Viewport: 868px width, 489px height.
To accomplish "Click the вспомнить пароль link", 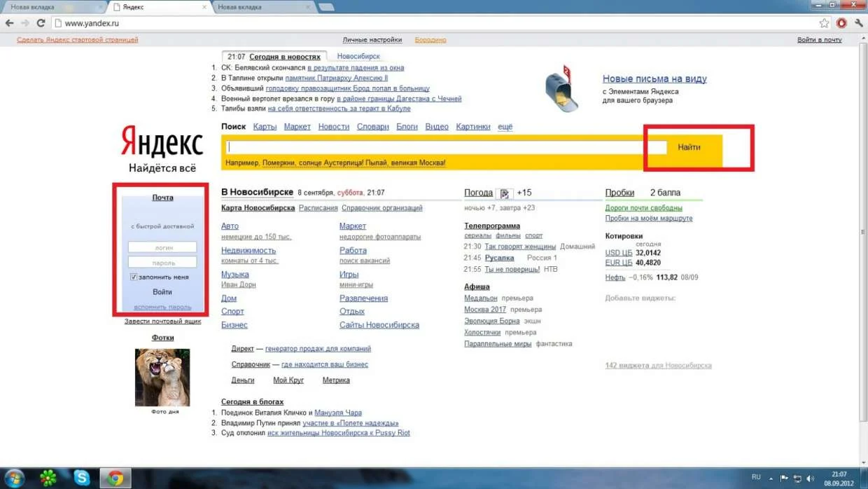I will point(162,307).
